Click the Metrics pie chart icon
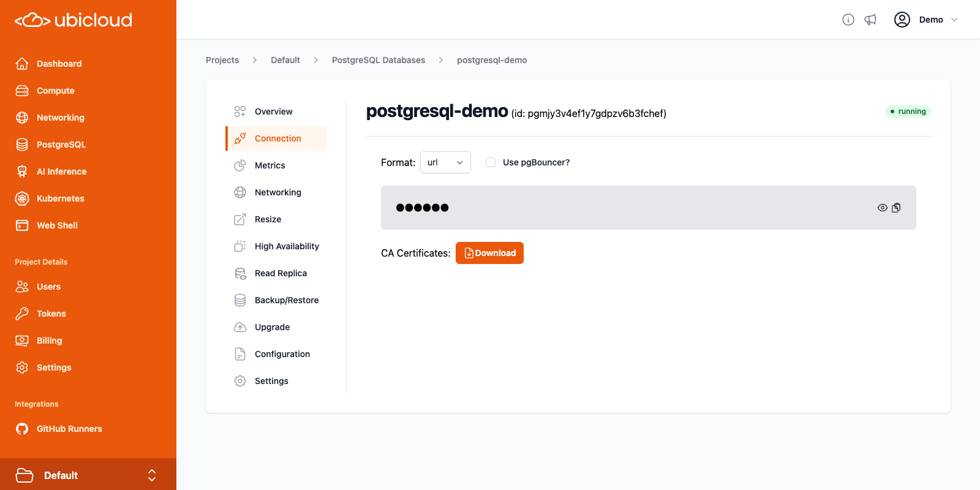 (x=240, y=165)
